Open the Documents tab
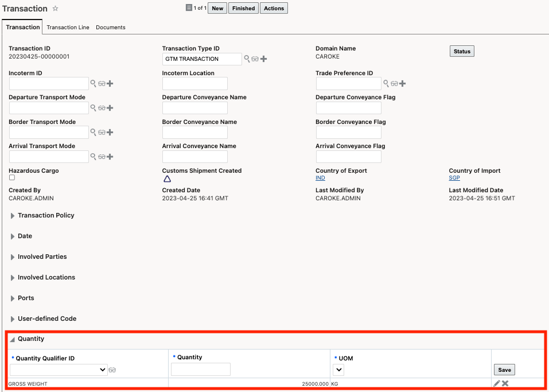The height and width of the screenshot is (392, 549). [110, 27]
